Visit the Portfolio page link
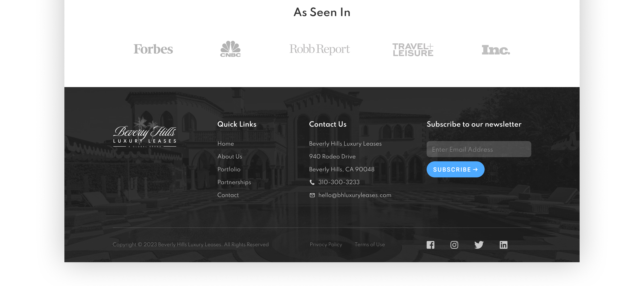This screenshot has width=644, height=286. pos(229,170)
